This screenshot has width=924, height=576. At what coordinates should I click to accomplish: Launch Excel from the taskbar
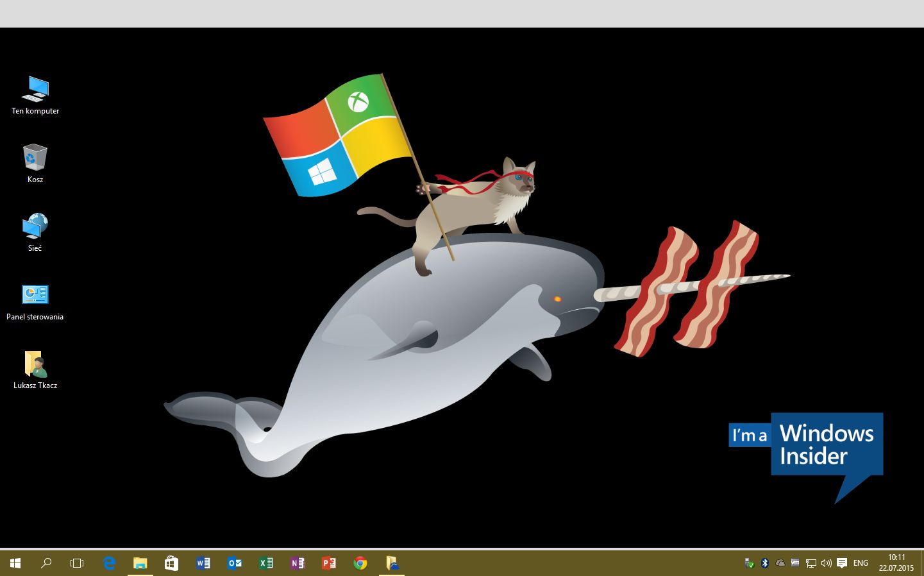point(266,563)
